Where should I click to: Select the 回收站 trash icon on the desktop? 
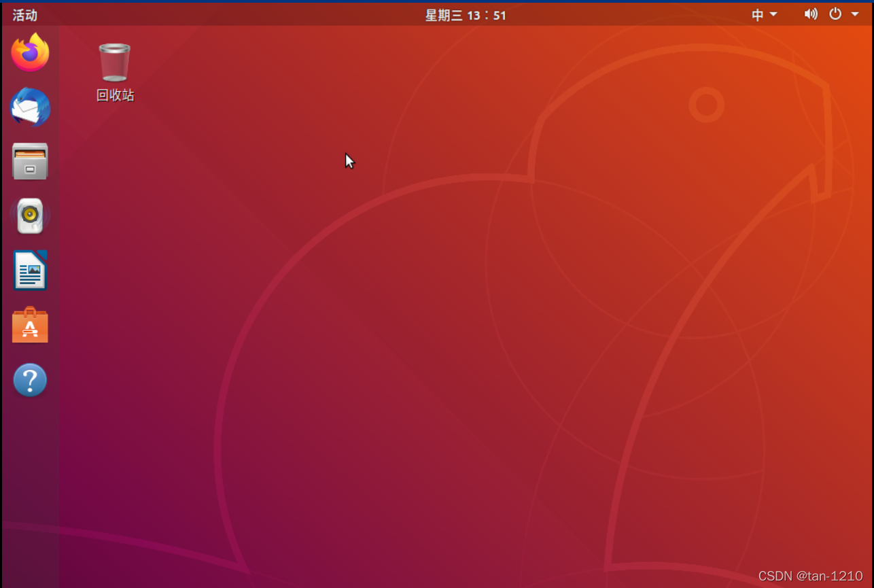(115, 73)
